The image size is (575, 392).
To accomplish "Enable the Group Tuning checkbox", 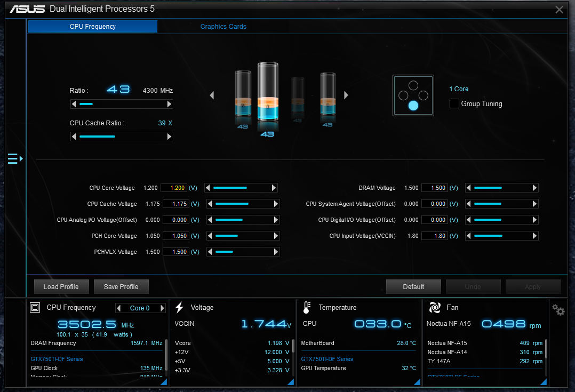I will click(454, 104).
